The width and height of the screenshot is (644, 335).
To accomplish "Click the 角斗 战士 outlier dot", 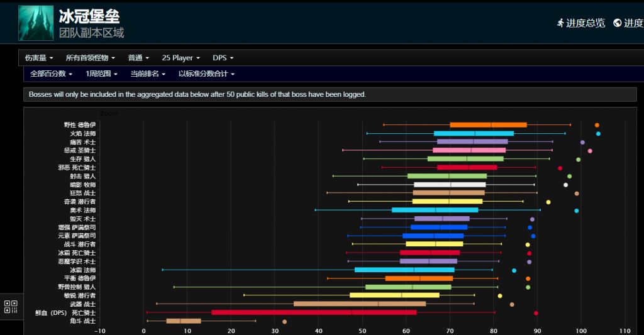I will click(x=284, y=321).
